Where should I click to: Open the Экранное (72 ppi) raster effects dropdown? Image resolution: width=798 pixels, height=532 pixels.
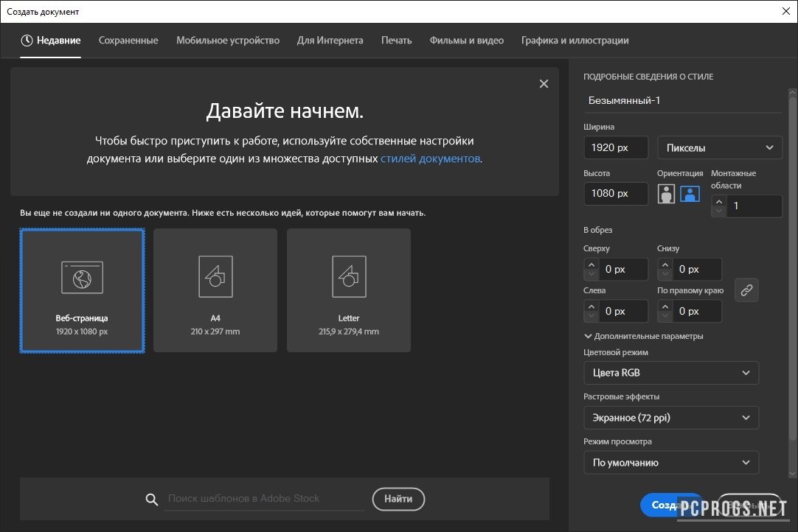tap(670, 418)
